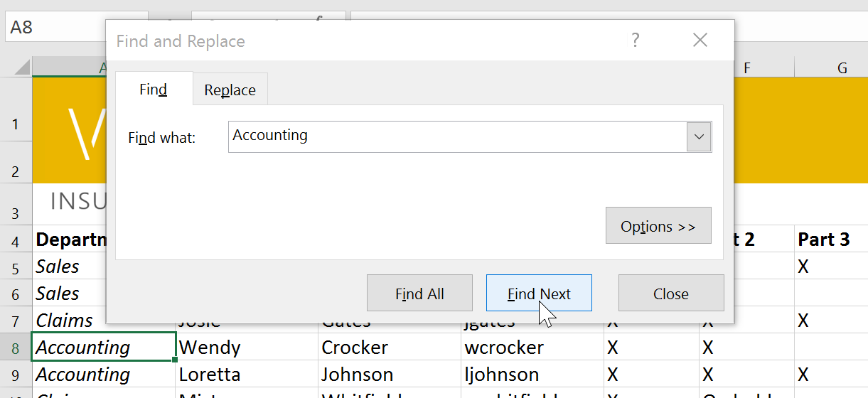Click the cell containing Wendy
Image resolution: width=868 pixels, height=398 pixels.
point(246,348)
